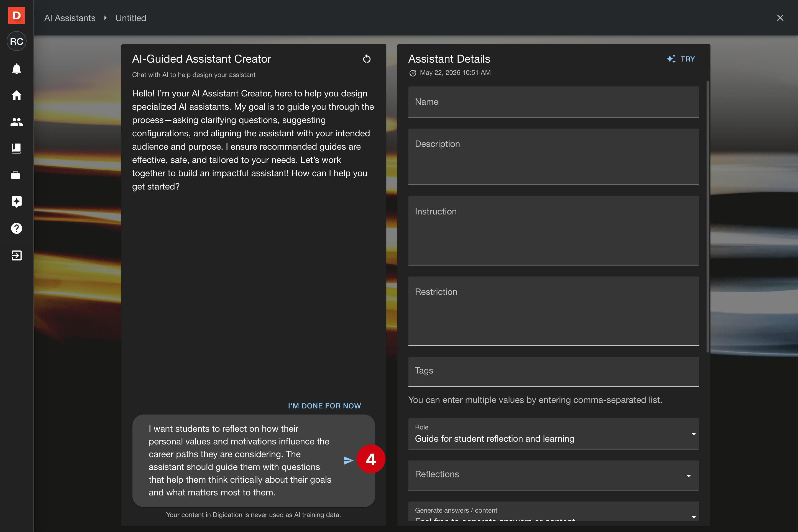
Task: Open notifications bell icon
Action: tap(16, 69)
